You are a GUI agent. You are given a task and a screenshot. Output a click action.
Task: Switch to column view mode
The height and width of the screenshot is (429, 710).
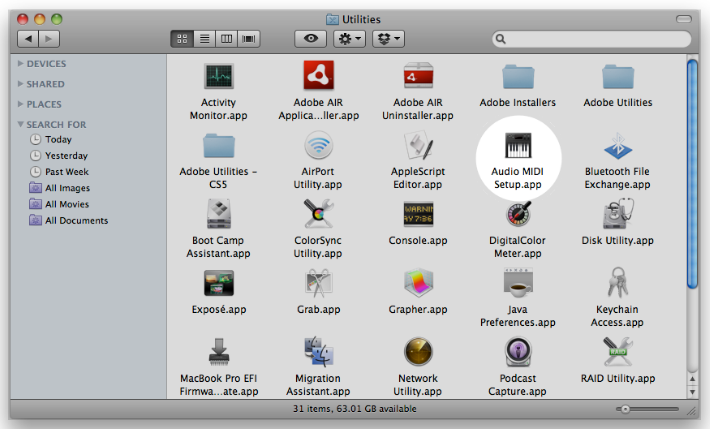click(x=227, y=38)
